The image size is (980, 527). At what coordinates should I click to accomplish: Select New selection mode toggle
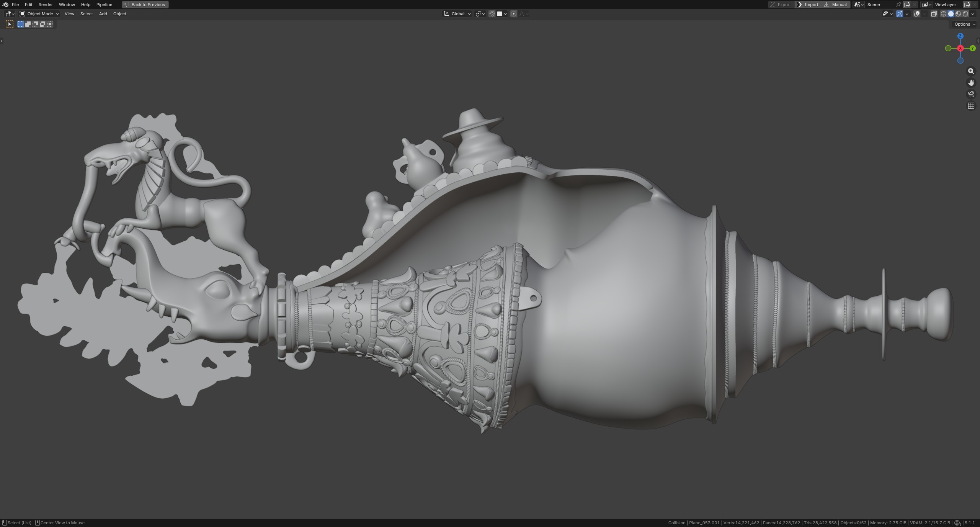click(x=21, y=24)
